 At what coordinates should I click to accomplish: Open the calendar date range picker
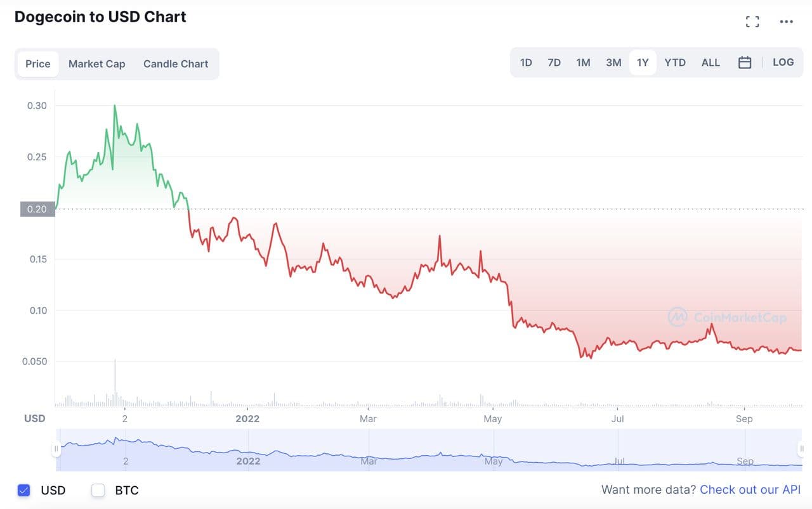pos(745,63)
